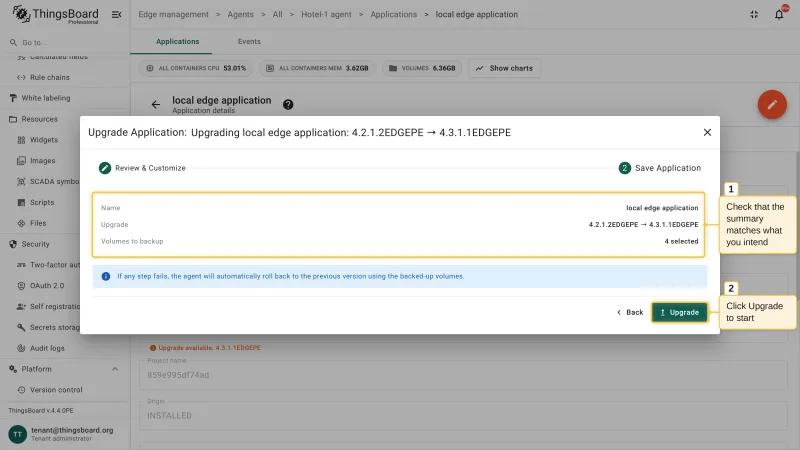Click the Volumes 6.36GB chip
The width and height of the screenshot is (800, 450).
tap(422, 68)
